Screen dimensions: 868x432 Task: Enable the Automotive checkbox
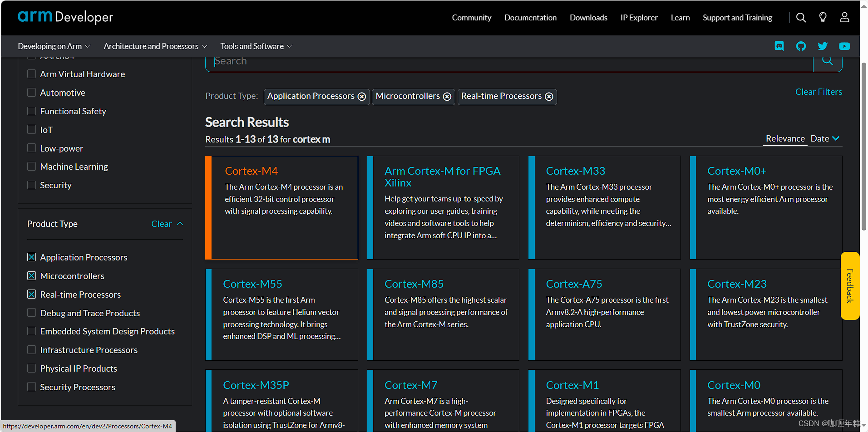(31, 93)
